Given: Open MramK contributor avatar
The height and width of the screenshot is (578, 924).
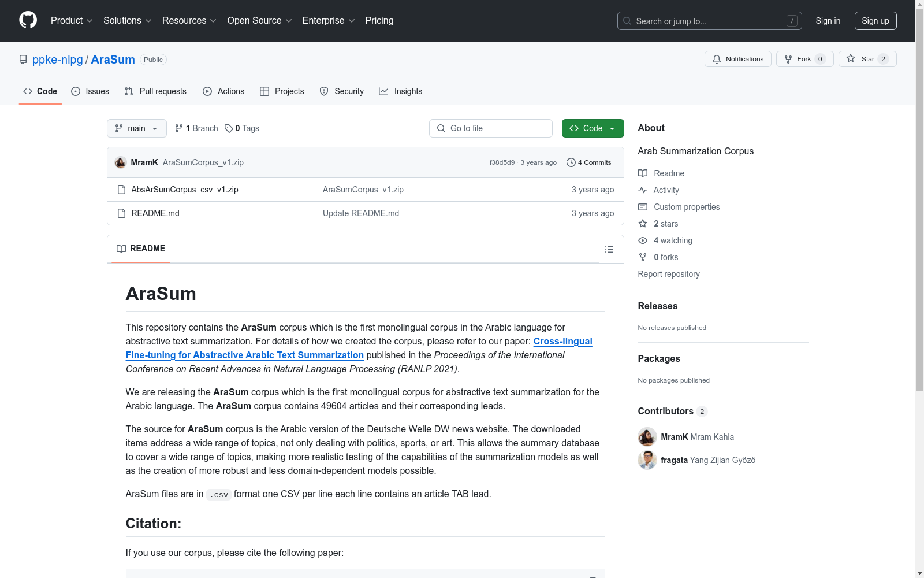Looking at the screenshot, I should coord(647,437).
